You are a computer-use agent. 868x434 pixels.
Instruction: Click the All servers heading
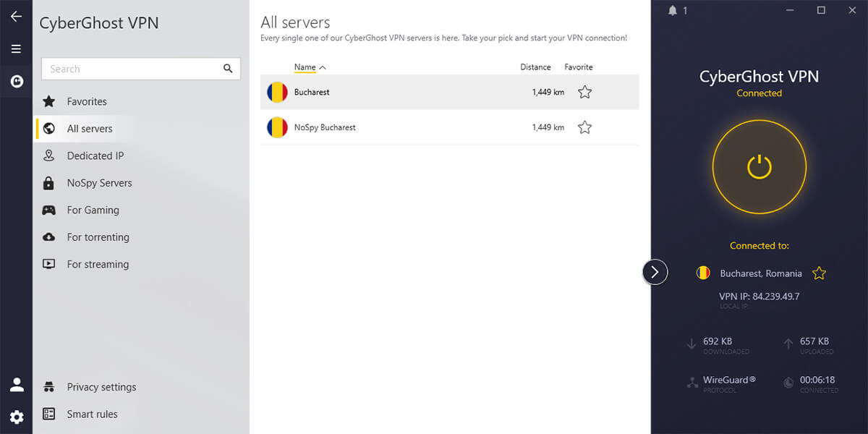point(295,22)
